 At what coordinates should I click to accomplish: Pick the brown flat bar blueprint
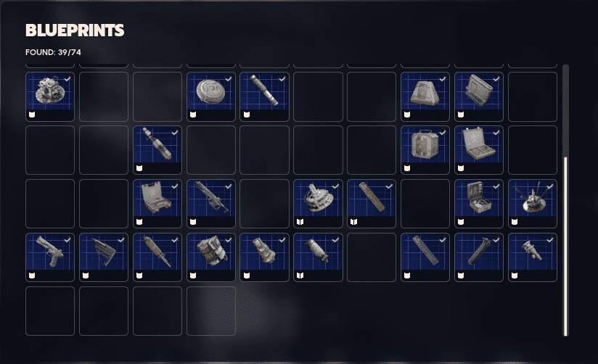tap(372, 204)
